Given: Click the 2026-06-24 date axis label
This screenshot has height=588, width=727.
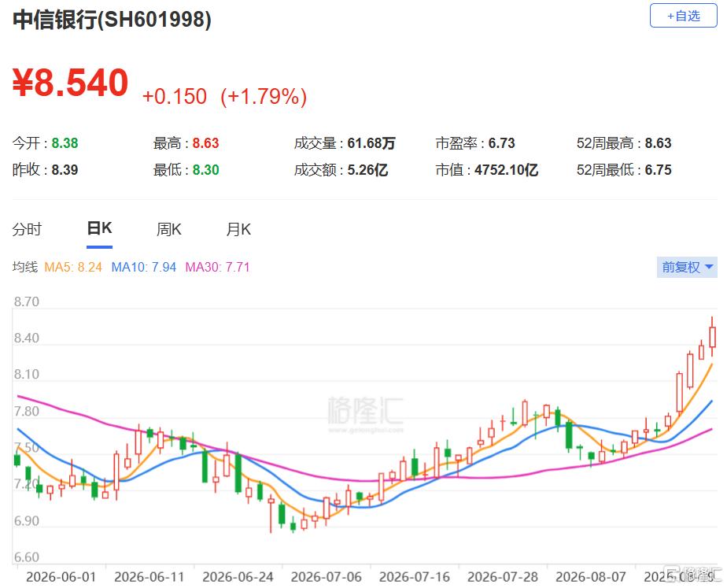Looking at the screenshot, I should 238,577.
